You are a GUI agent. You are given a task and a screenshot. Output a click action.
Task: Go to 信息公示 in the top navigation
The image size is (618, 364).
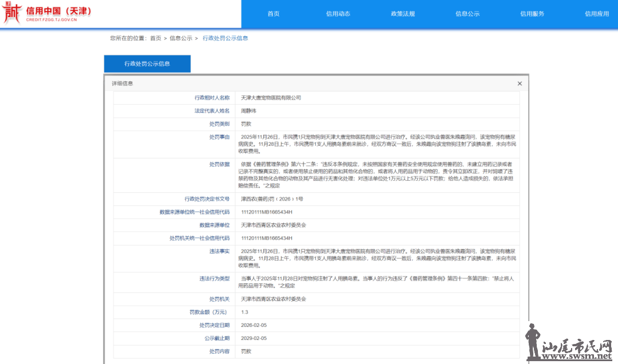(468, 14)
